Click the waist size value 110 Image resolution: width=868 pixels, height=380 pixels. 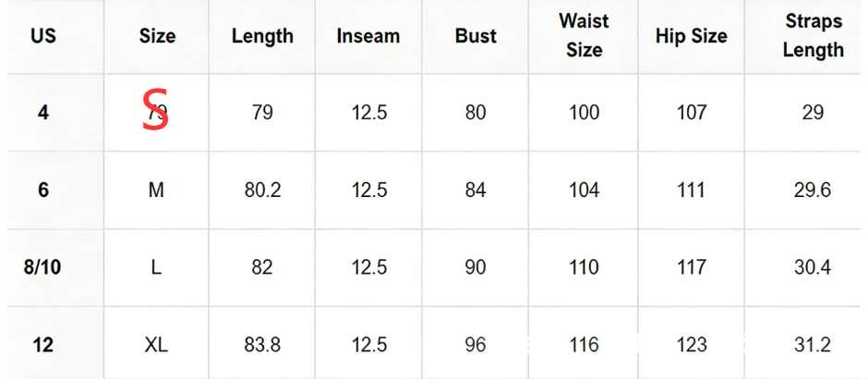[x=584, y=267]
